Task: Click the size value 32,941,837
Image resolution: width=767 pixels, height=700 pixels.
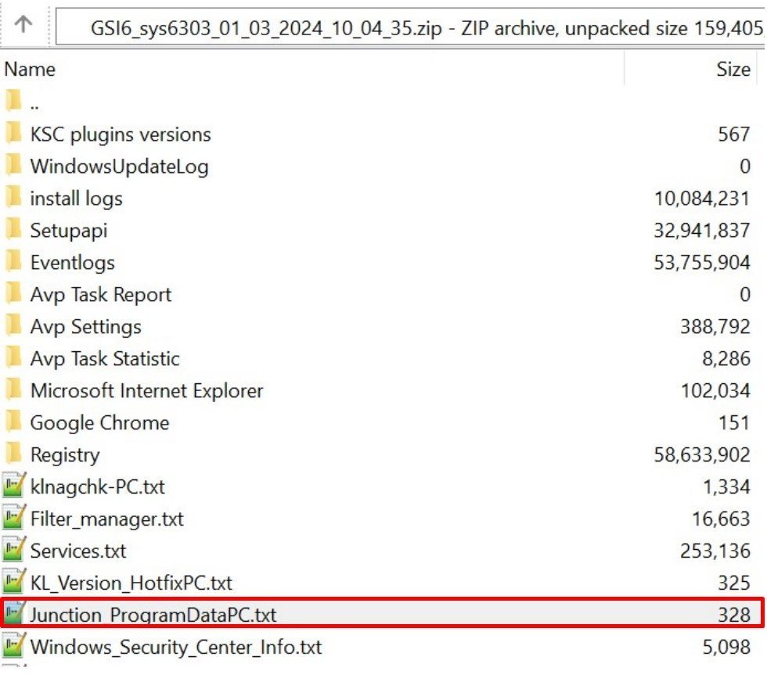Action: pos(702,231)
